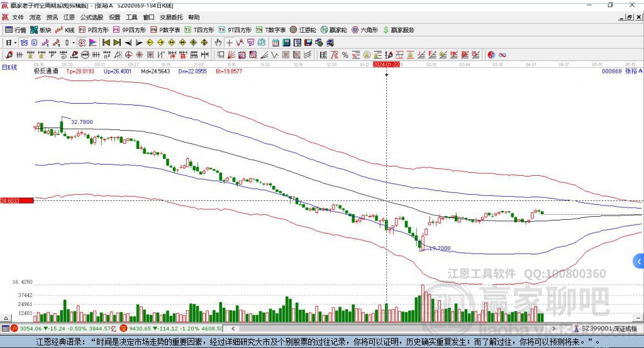
Task: Open the 9P四方形 tool
Action: click(130, 30)
